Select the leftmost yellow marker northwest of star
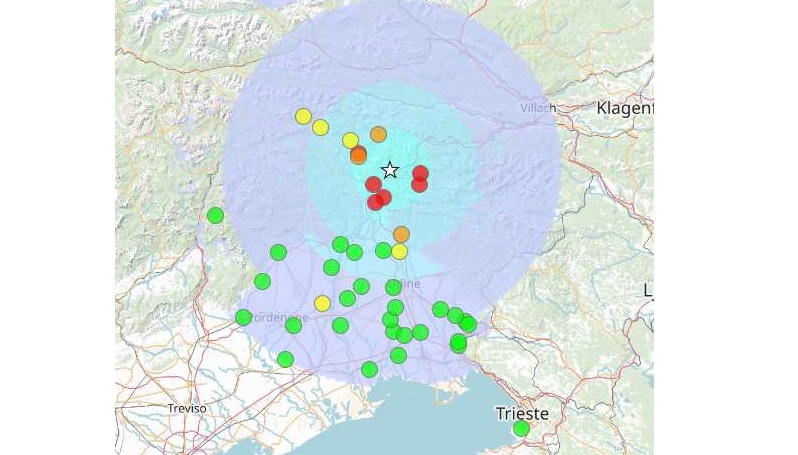Screen dimensions: 798x455 [303, 116]
